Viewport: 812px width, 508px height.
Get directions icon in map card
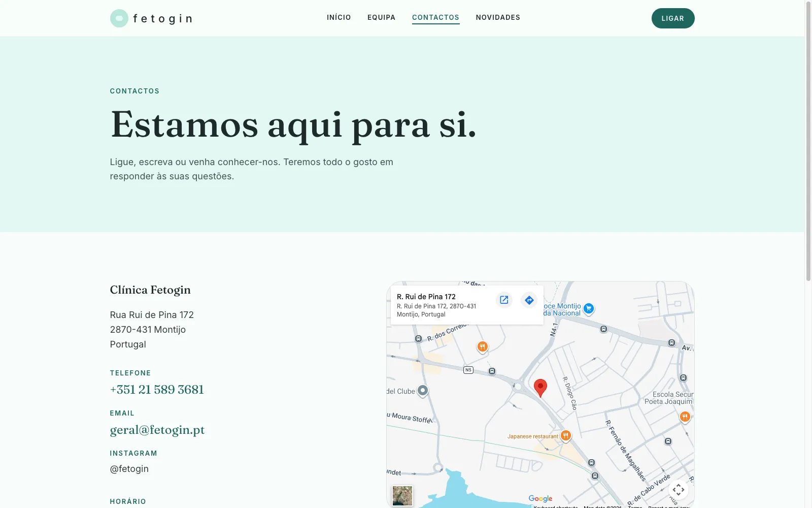[x=529, y=300]
